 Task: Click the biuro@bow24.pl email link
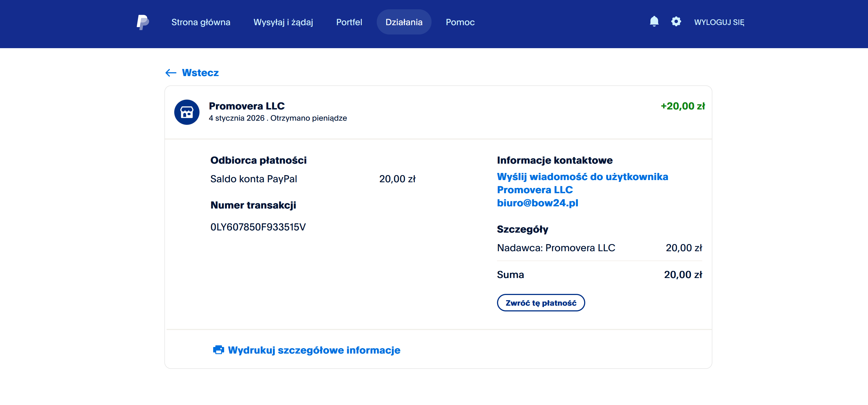(538, 203)
